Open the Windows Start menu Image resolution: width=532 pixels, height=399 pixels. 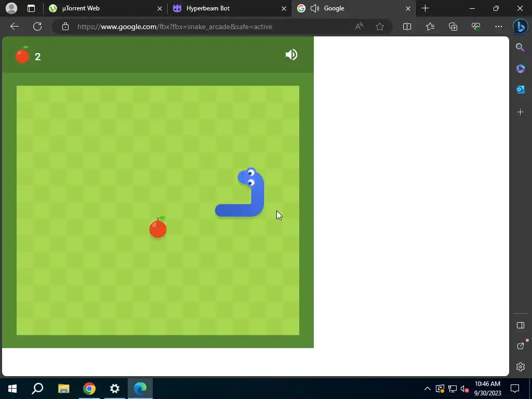click(12, 389)
